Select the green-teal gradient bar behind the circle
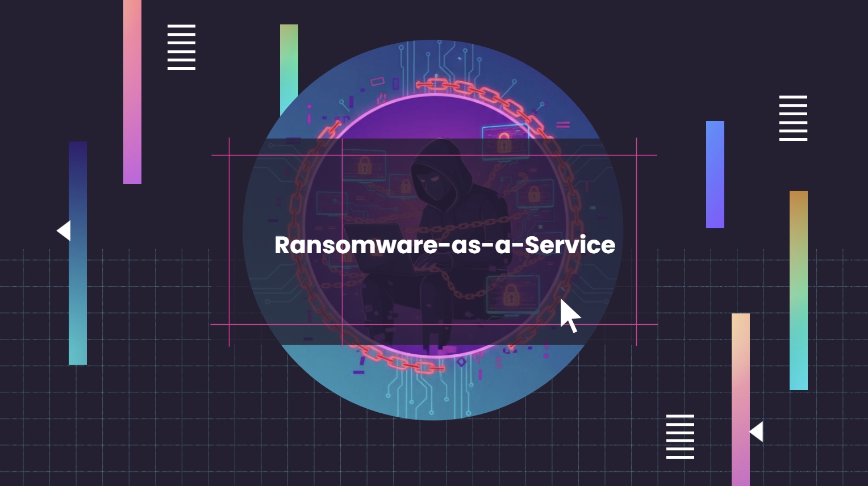Viewport: 868px width, 486px height. (x=289, y=62)
